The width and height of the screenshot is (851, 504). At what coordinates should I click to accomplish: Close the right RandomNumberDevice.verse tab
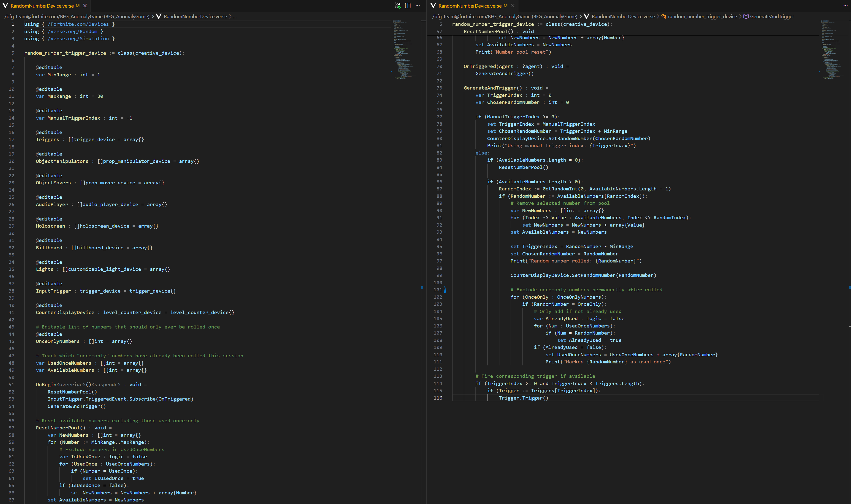point(513,6)
